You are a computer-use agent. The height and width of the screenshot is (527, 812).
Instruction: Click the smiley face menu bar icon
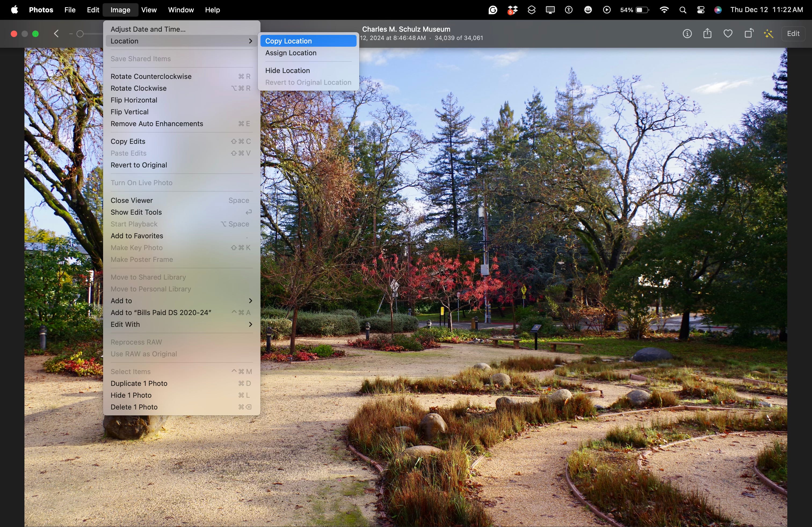click(x=588, y=10)
